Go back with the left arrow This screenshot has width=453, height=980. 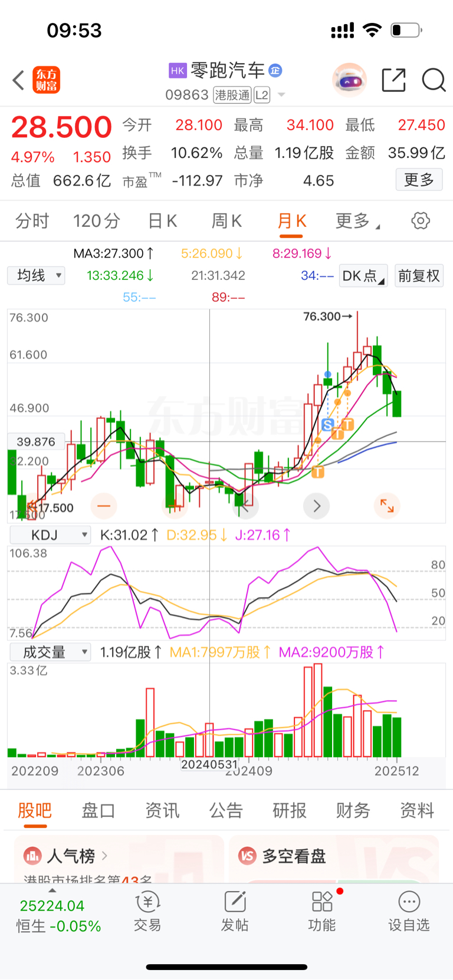tap(19, 80)
